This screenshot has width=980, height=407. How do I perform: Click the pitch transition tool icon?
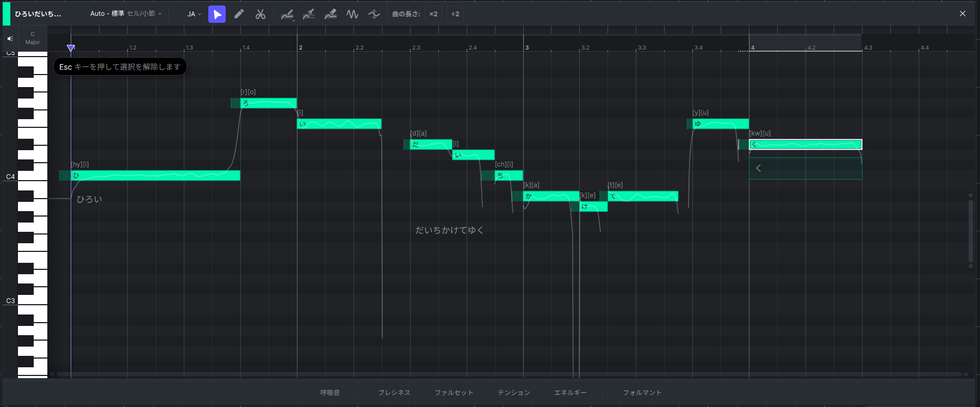click(x=374, y=14)
